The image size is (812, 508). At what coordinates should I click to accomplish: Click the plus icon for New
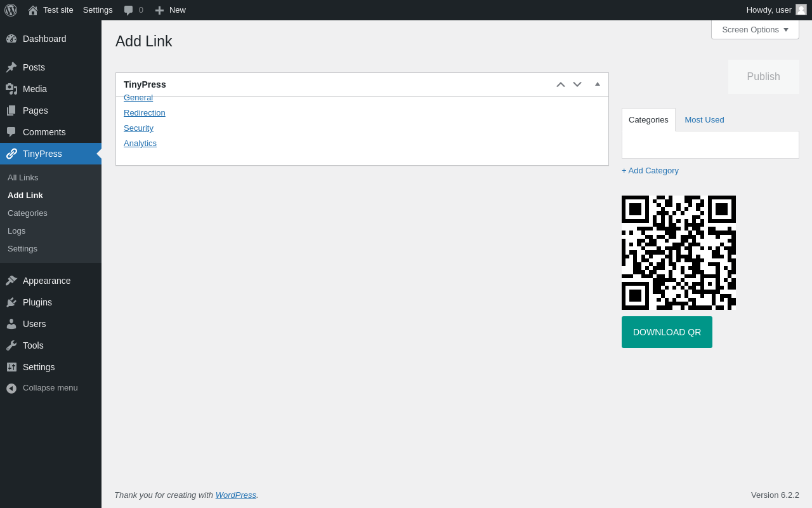coord(159,10)
